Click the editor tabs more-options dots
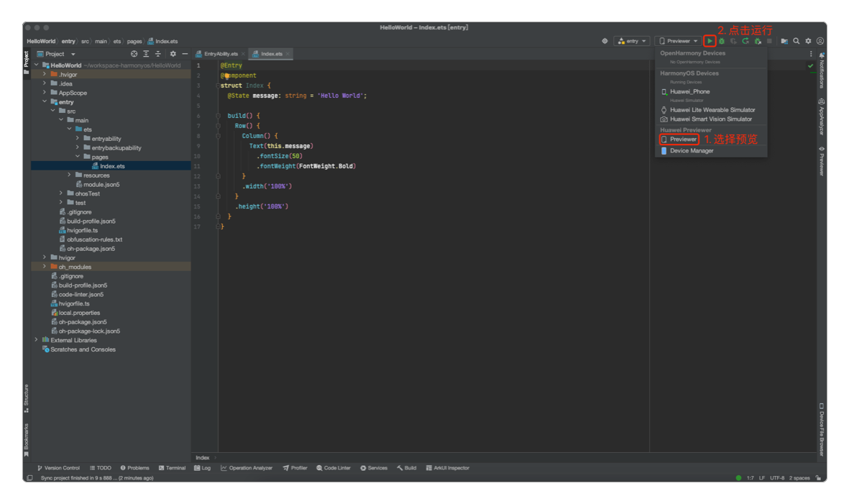This screenshot has width=849, height=504. 811,54
